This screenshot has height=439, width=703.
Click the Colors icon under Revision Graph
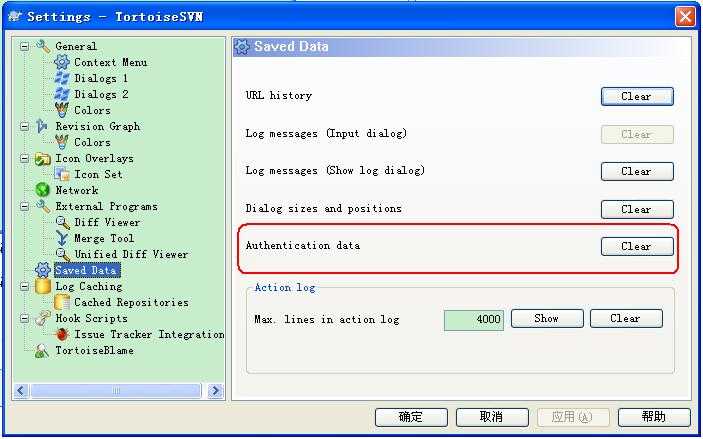62,142
